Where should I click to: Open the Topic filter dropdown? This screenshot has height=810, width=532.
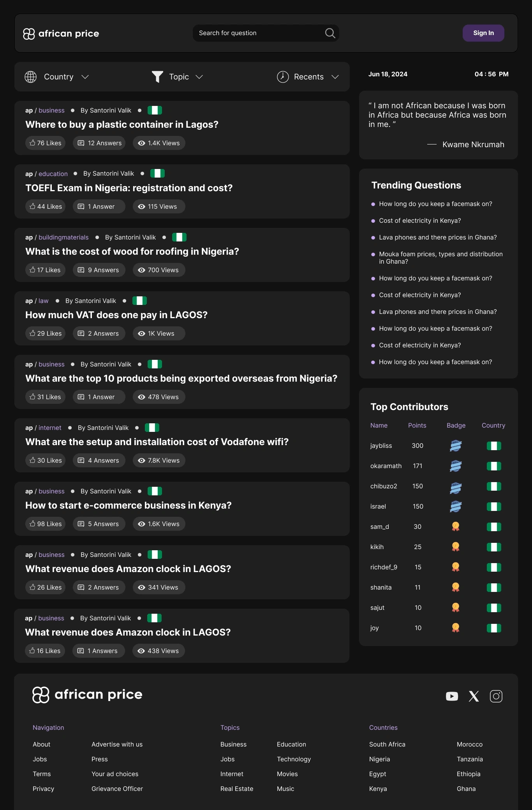[x=177, y=77]
